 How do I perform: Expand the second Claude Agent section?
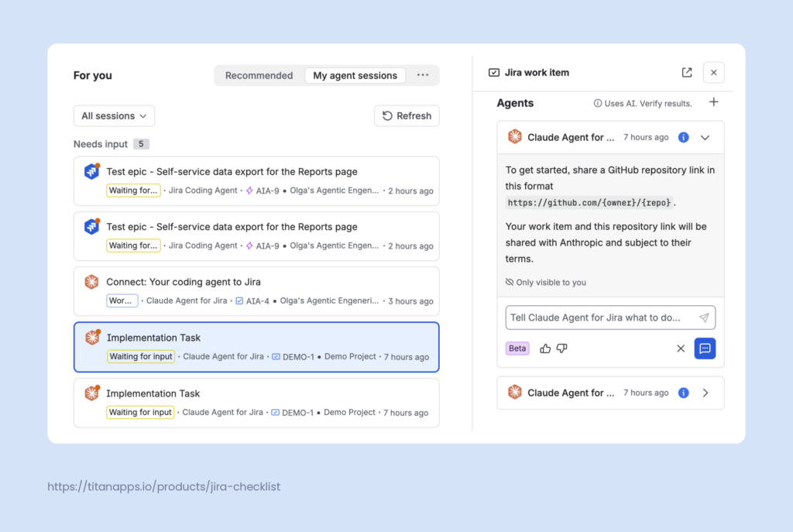[705, 393]
